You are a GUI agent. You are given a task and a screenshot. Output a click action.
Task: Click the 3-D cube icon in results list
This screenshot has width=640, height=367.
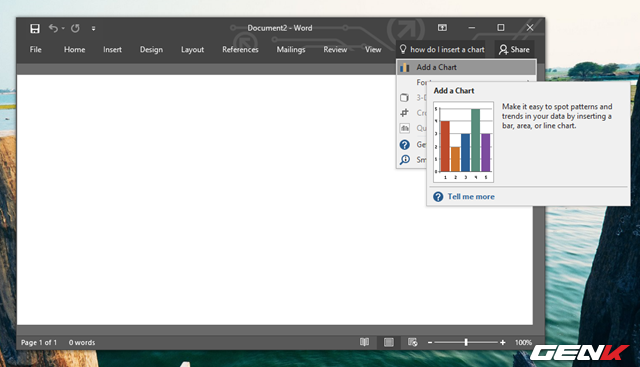404,97
